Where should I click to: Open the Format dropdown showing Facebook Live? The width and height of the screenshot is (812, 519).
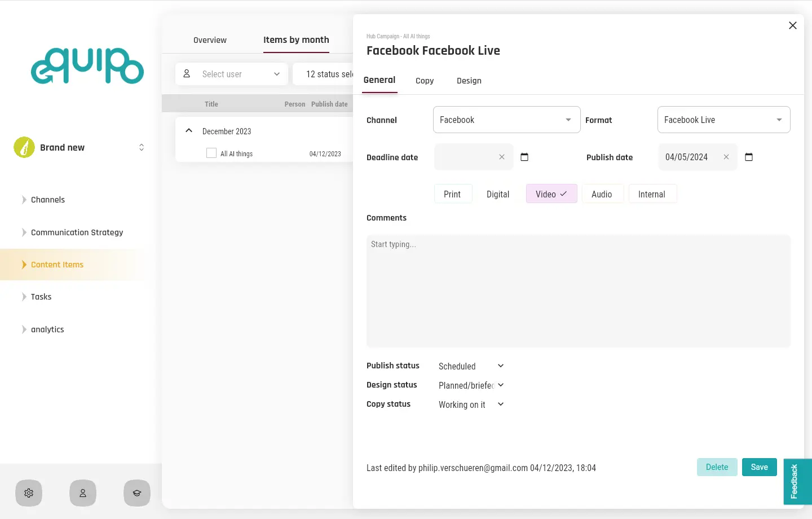coord(723,120)
